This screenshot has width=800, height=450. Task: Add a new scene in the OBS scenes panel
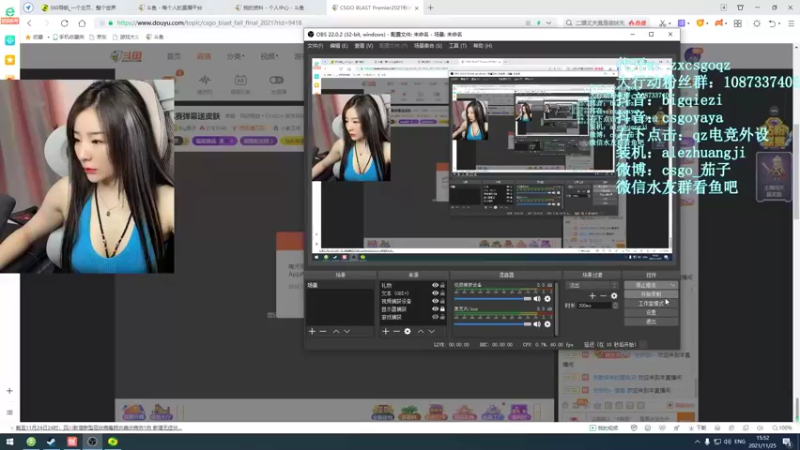tap(312, 332)
